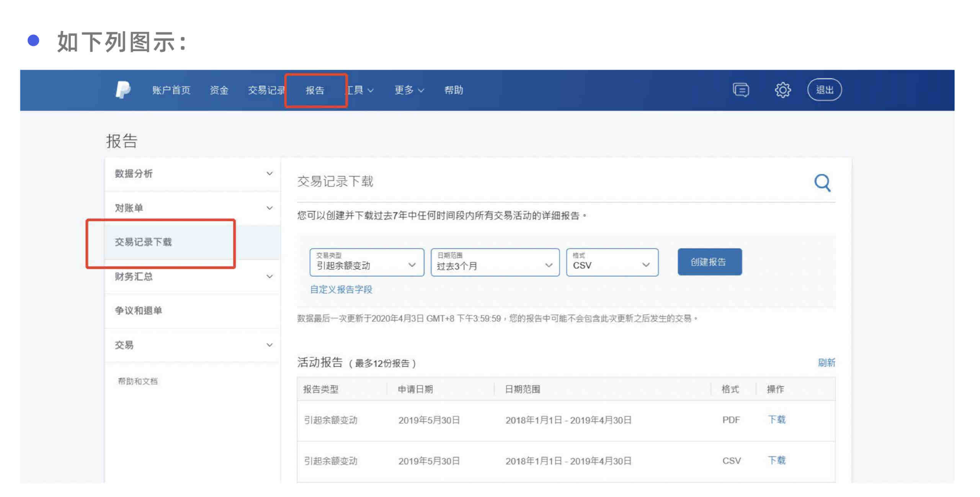Expand the 财务汇总 sidebar section
This screenshot has width=980, height=497.
193,276
